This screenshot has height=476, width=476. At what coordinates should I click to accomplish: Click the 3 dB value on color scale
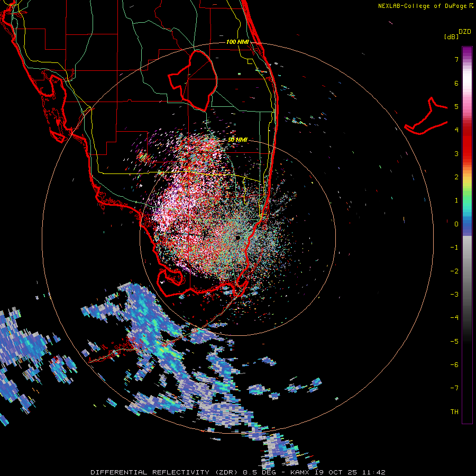coord(456,153)
